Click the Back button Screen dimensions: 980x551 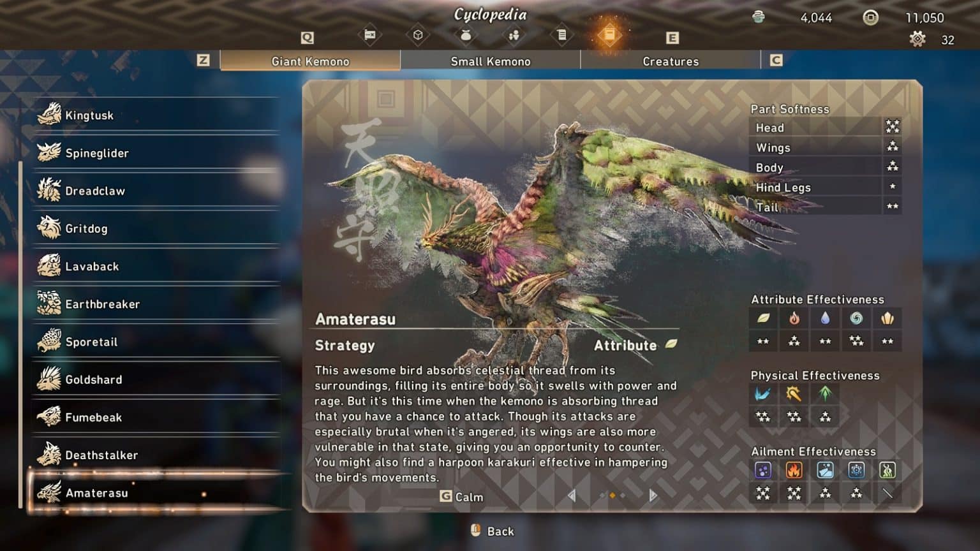point(492,531)
